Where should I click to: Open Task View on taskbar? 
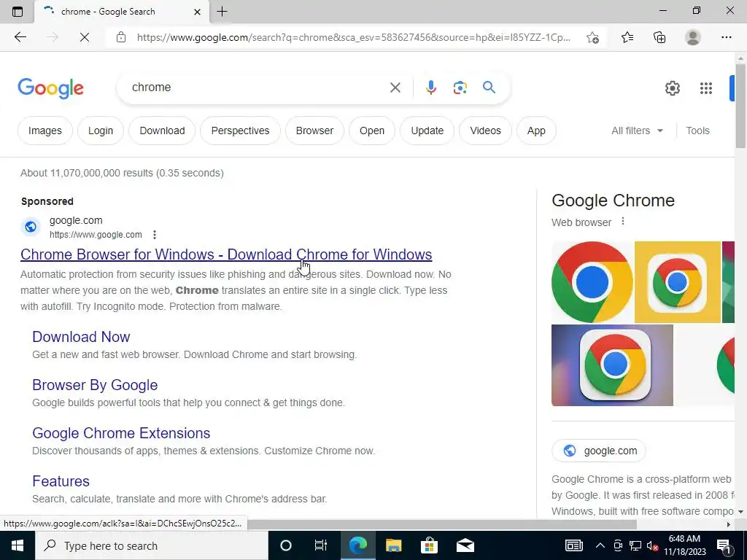pos(321,545)
